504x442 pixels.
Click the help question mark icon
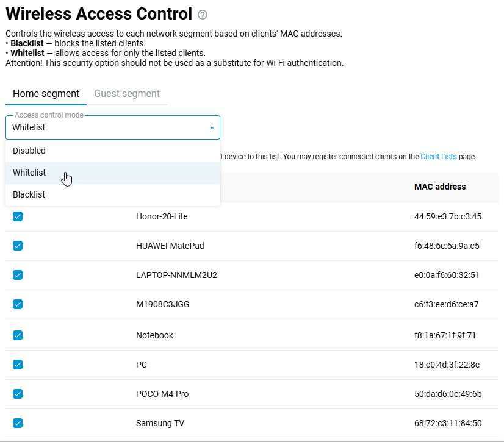pyautogui.click(x=203, y=15)
